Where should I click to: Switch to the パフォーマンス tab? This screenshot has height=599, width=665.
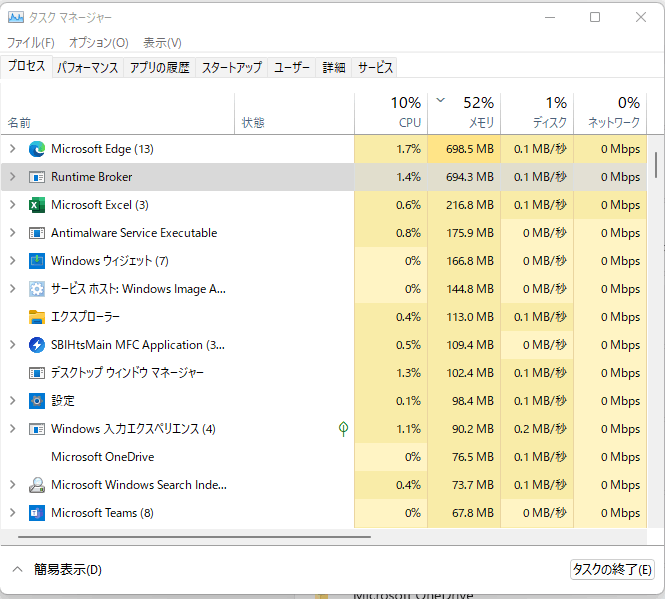pos(87,67)
